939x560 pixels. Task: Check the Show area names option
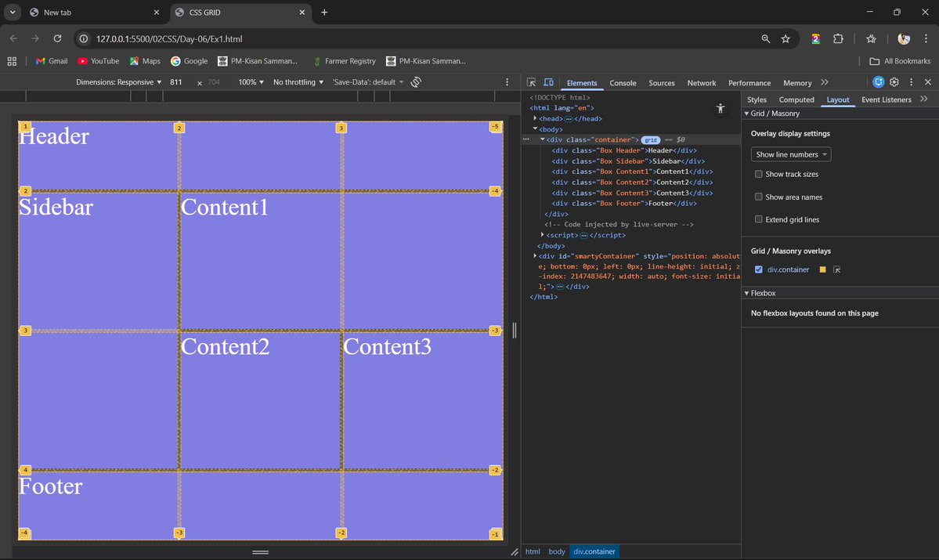click(758, 197)
